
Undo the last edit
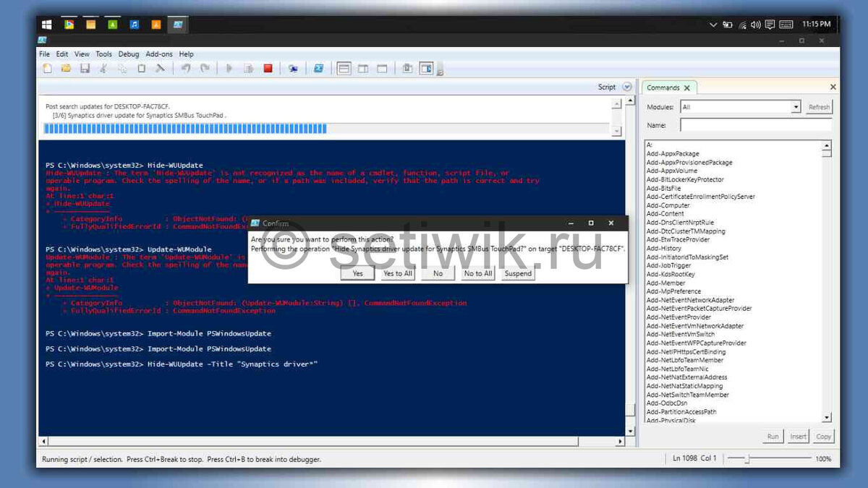pyautogui.click(x=187, y=68)
